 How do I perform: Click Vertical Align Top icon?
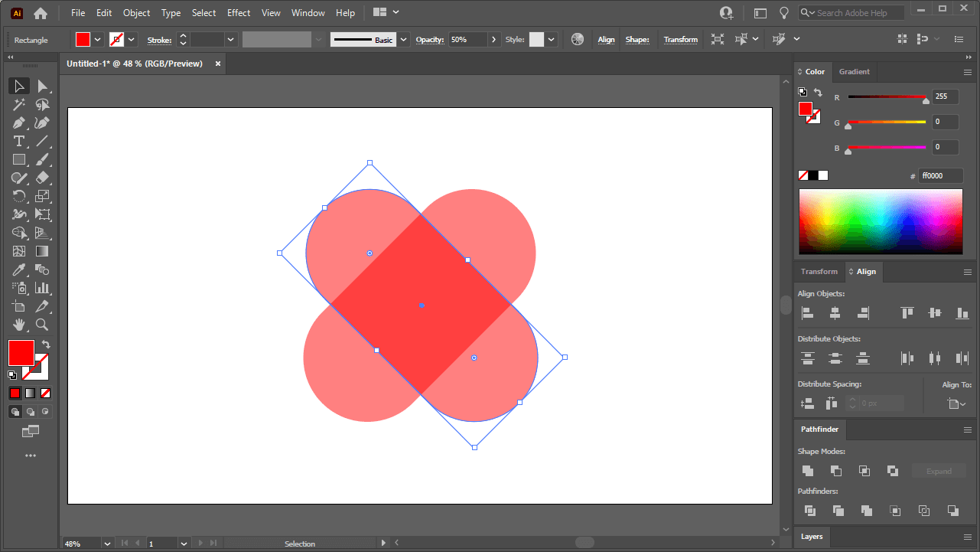907,313
